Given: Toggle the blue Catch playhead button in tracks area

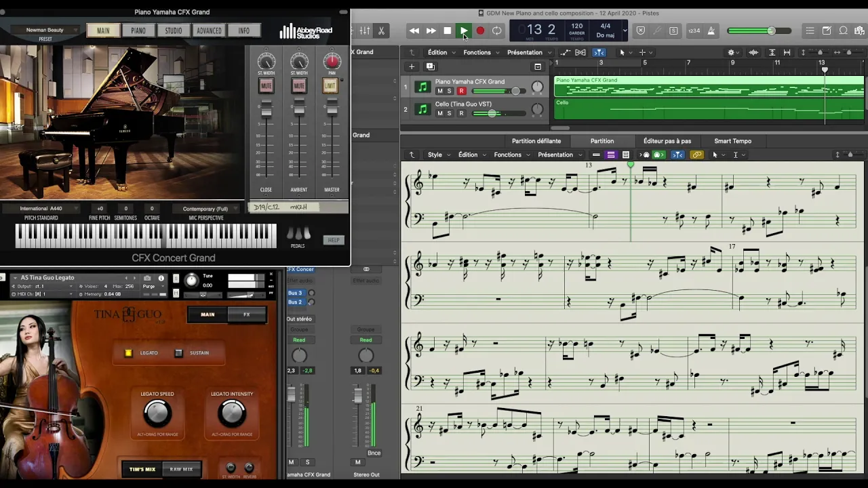Looking at the screenshot, I should [599, 52].
